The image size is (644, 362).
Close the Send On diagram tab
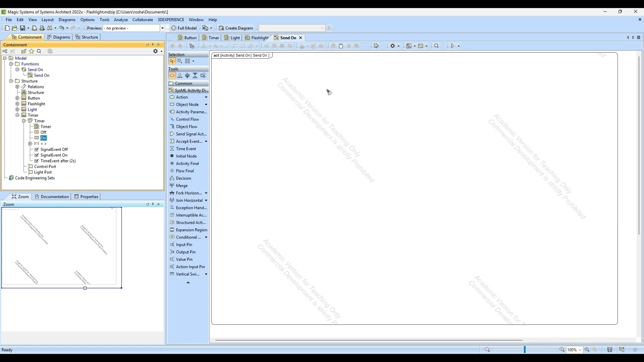301,38
